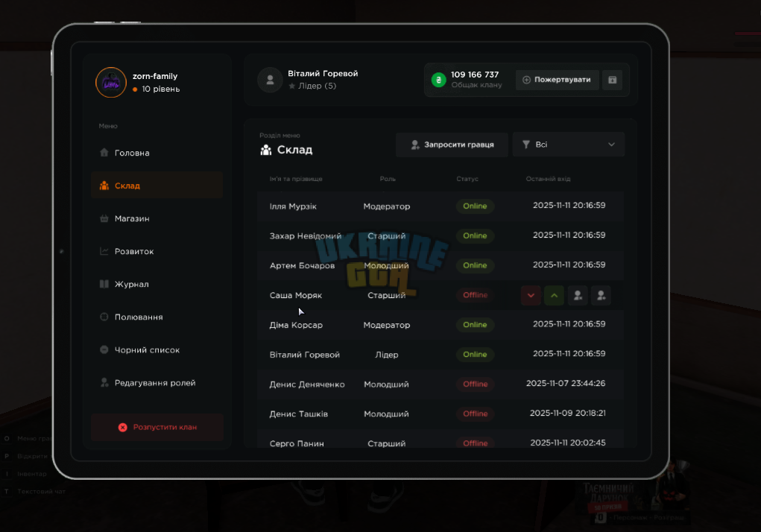The height and width of the screenshot is (532, 761).
Task: Click the Статус column header
Action: (x=467, y=179)
